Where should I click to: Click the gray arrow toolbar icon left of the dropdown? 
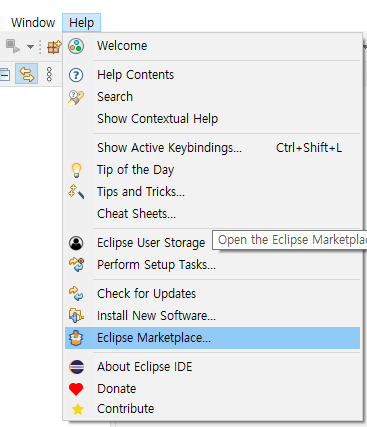click(13, 46)
